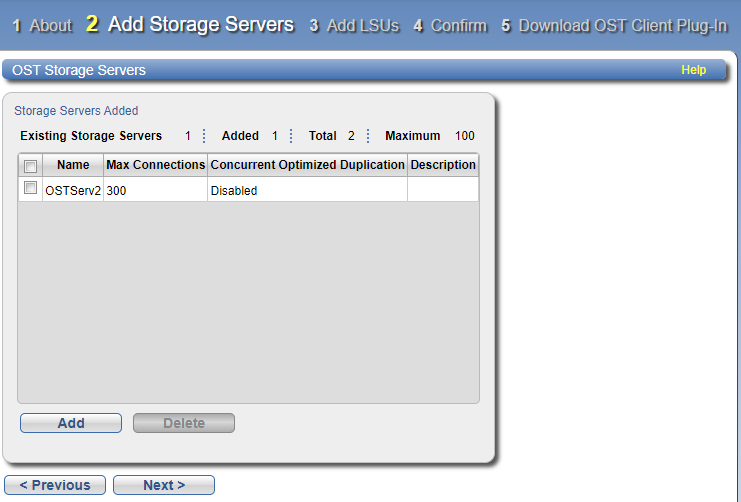741x502 pixels.
Task: Continue with the Next button
Action: (x=164, y=485)
